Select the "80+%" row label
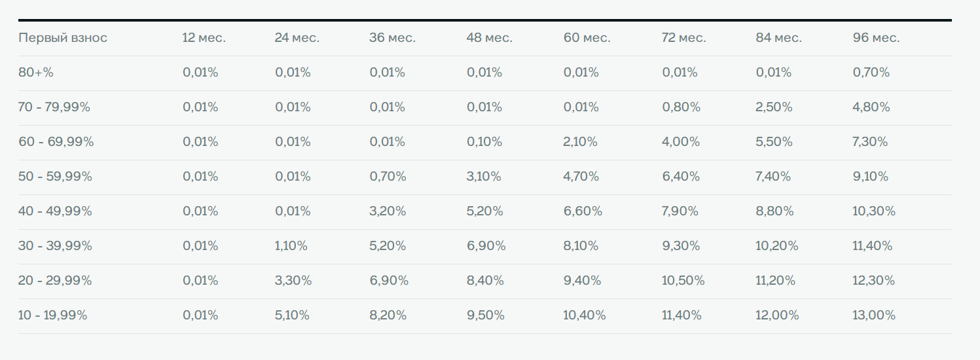This screenshot has height=360, width=980. pos(36,73)
